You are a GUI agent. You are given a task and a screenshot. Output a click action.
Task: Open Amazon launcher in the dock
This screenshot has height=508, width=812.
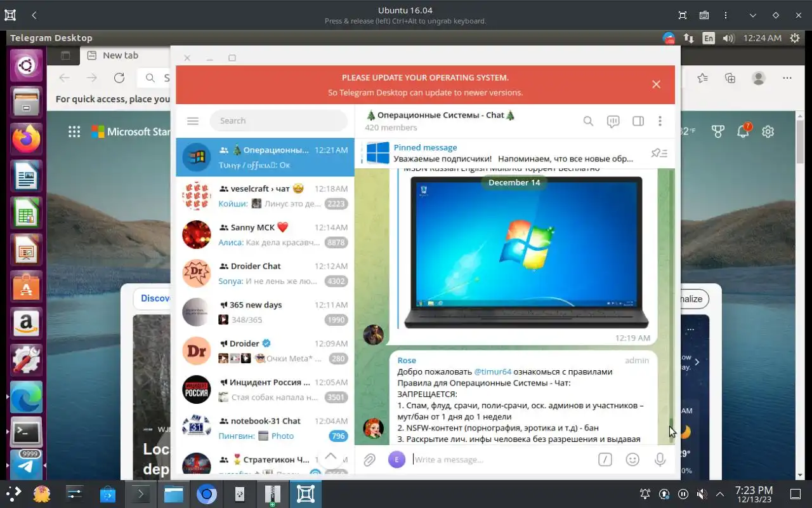click(26, 323)
